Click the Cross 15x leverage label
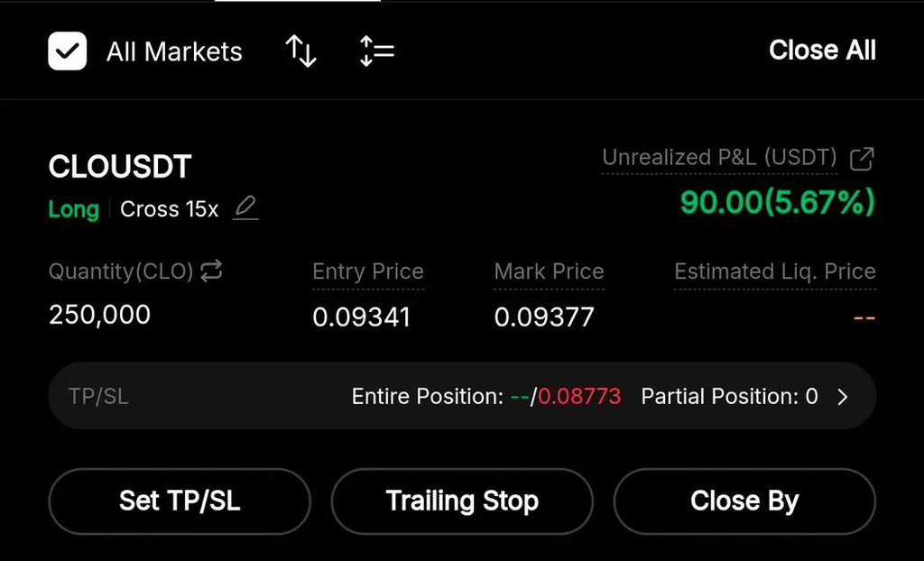 [170, 209]
